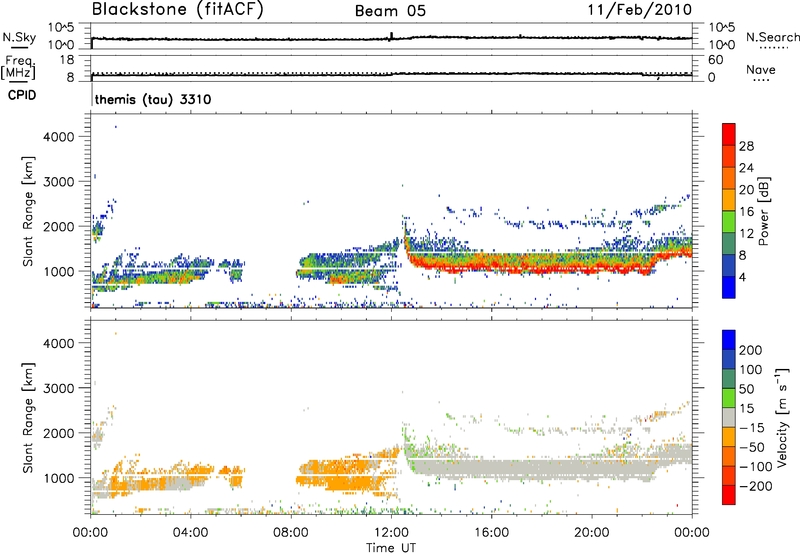Click the "50" label on the velocity colorbar
The width and height of the screenshot is (800, 554).
pos(746,389)
